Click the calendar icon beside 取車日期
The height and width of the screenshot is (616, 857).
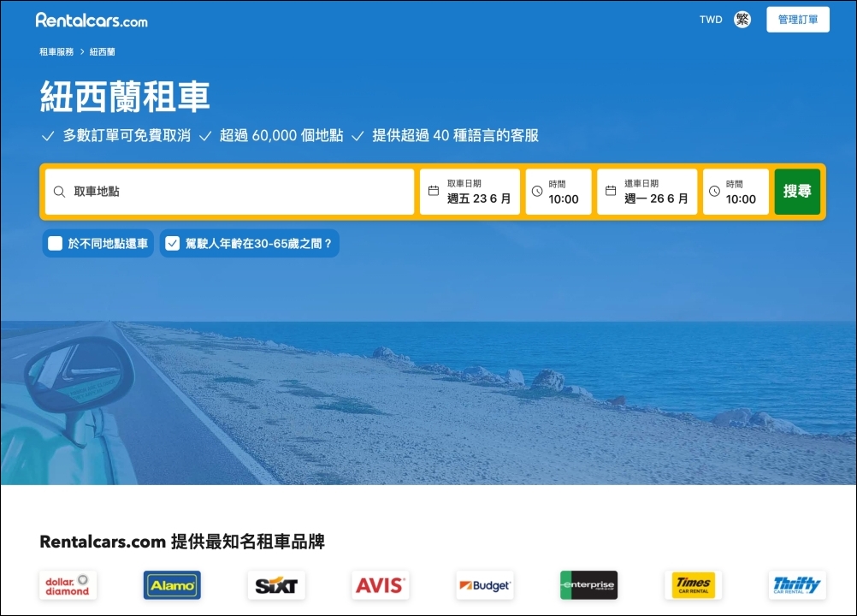pyautogui.click(x=434, y=191)
